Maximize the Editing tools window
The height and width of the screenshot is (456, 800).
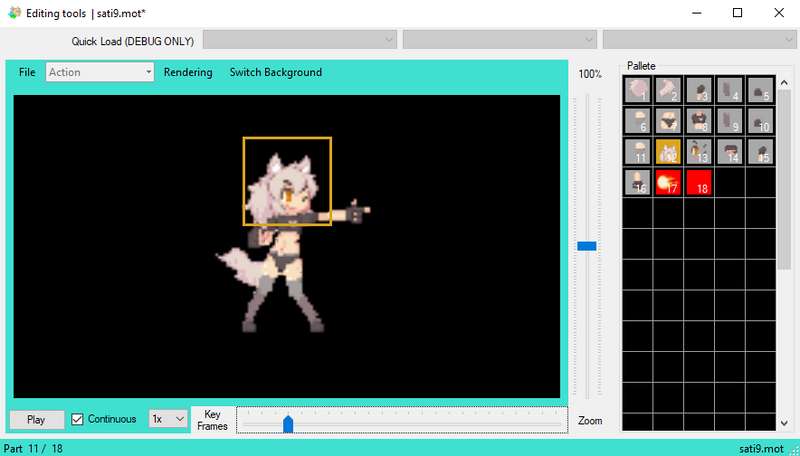(737, 13)
